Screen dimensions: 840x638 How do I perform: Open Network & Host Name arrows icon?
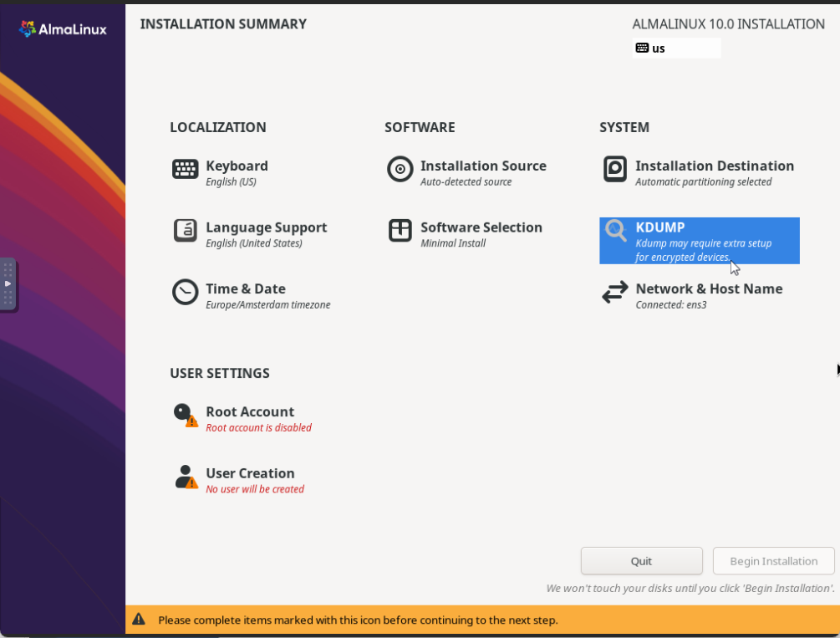click(614, 292)
